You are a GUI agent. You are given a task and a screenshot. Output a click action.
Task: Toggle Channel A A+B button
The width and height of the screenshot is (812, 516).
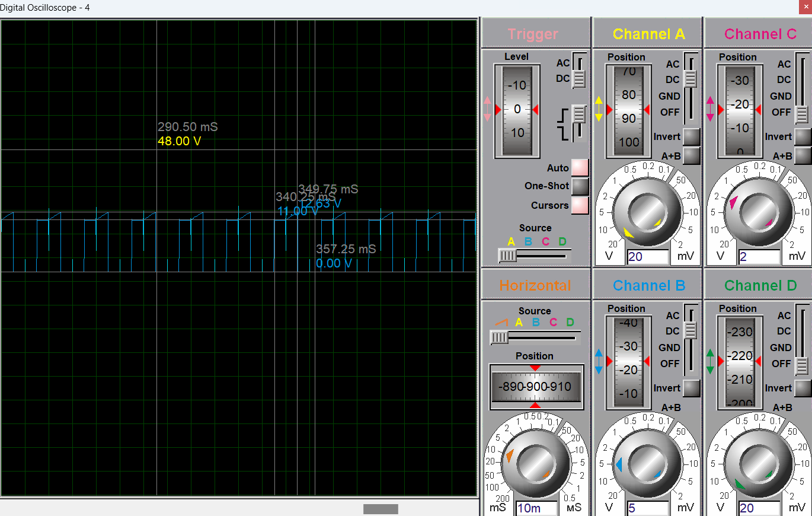691,156
